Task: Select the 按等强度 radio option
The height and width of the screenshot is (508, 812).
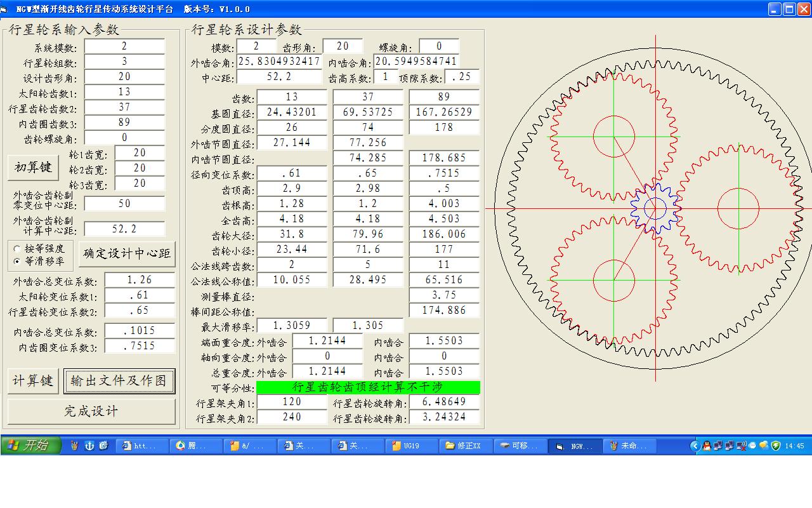Action: tap(39, 249)
